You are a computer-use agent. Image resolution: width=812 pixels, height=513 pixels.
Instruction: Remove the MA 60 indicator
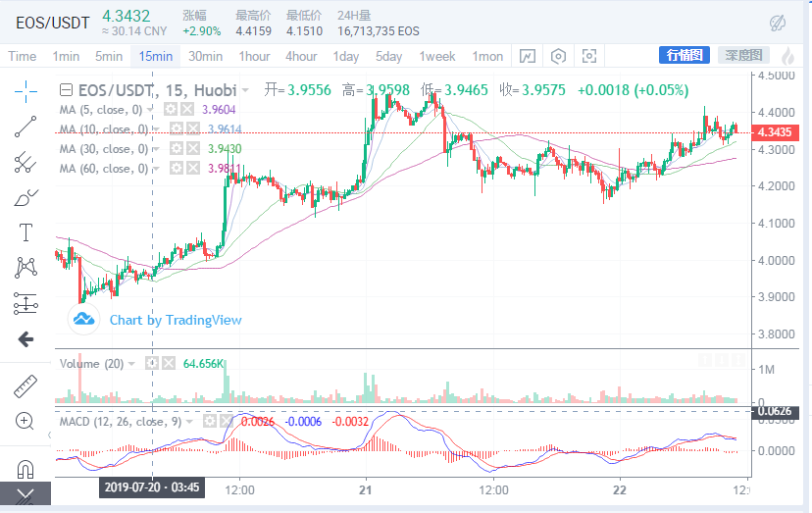point(192,169)
